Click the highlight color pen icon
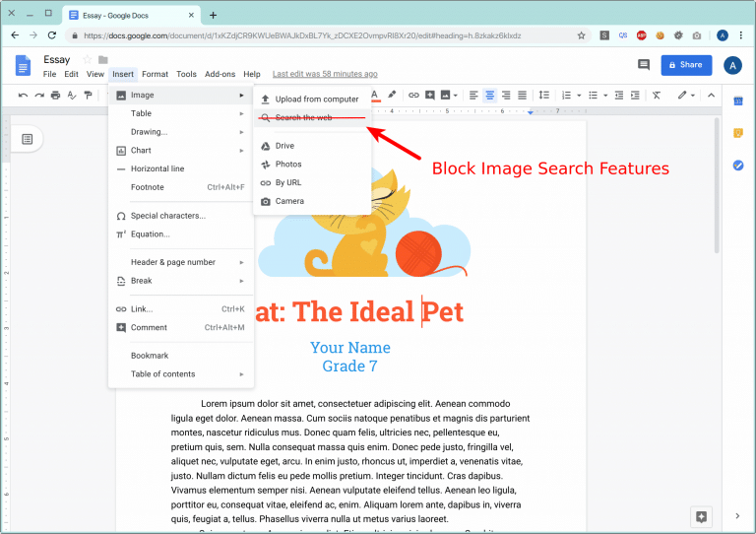Screen dimensions: 756x534 (x=392, y=95)
